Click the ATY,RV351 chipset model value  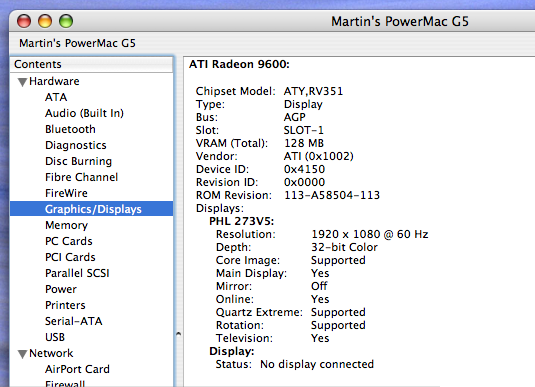(314, 91)
